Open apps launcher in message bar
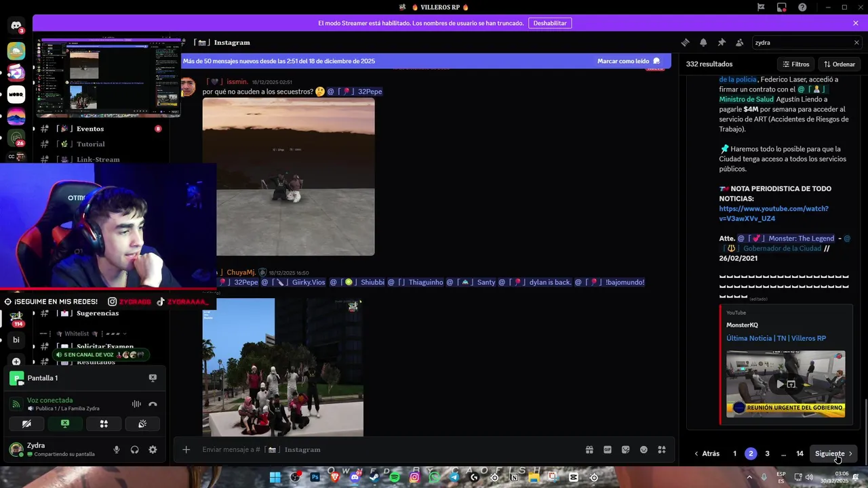 [662, 449]
